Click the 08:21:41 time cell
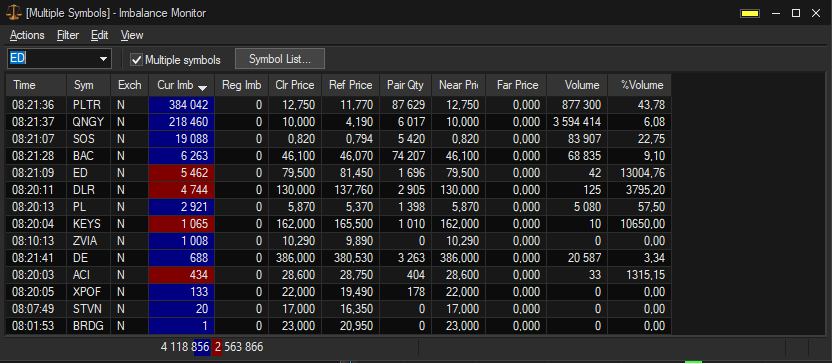The width and height of the screenshot is (832, 363). pyautogui.click(x=36, y=258)
